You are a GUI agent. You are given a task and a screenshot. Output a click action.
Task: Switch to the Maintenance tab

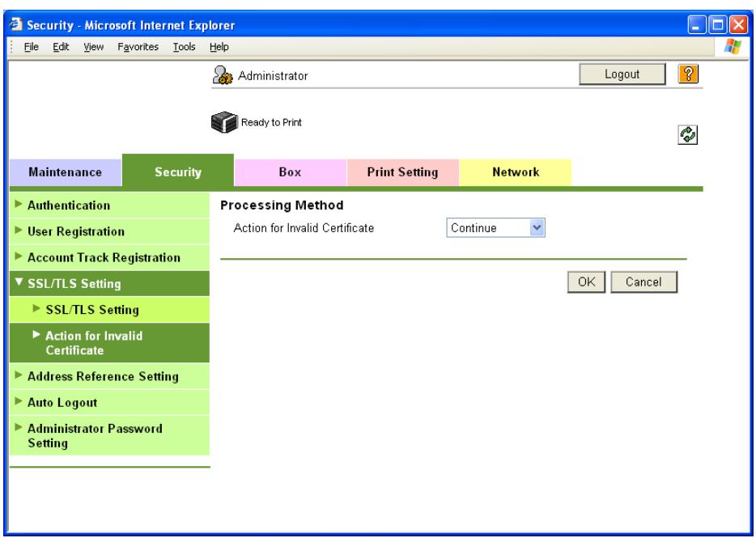pyautogui.click(x=66, y=172)
